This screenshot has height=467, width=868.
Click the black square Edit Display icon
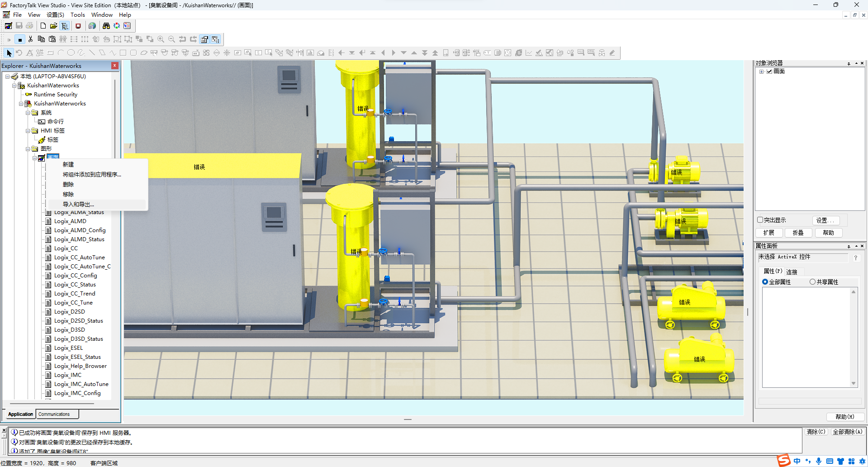(x=20, y=39)
